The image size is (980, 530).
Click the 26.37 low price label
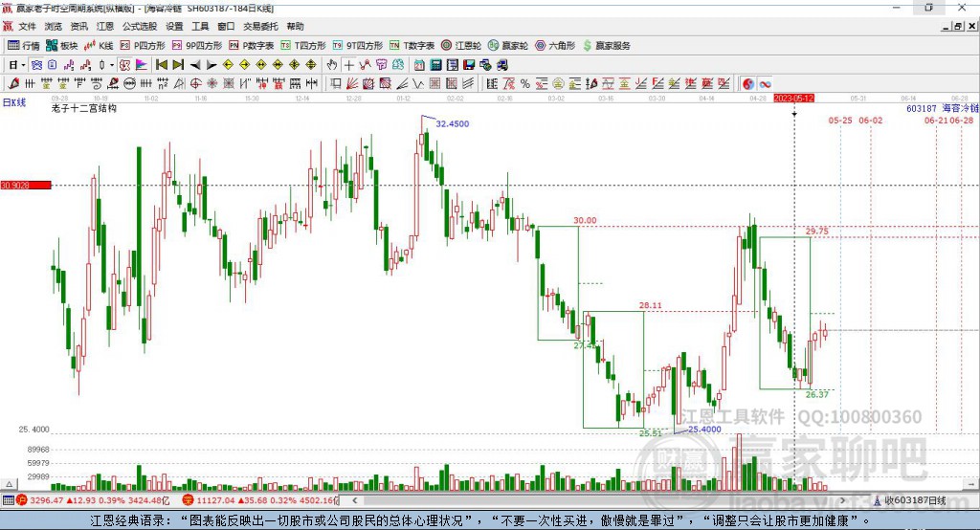tap(817, 394)
